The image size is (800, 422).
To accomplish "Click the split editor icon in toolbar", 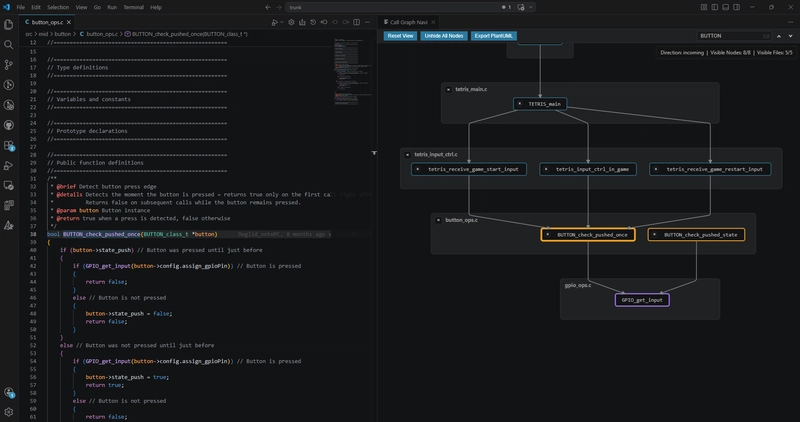I will (x=357, y=22).
